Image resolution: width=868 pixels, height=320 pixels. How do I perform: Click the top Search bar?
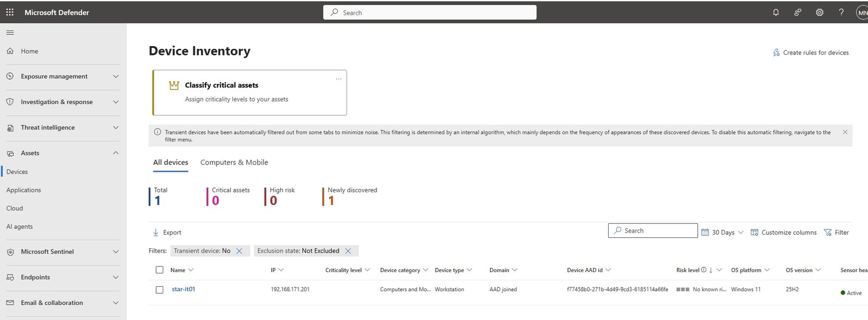pyautogui.click(x=430, y=12)
